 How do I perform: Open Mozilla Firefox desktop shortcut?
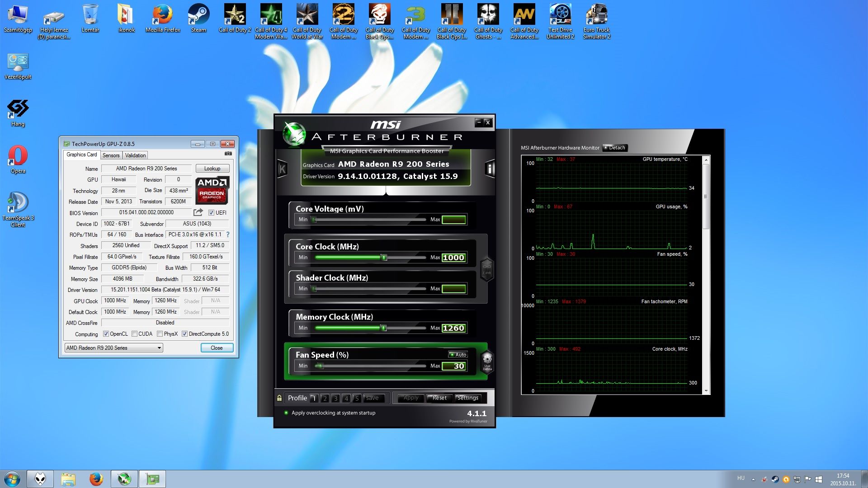(x=163, y=18)
